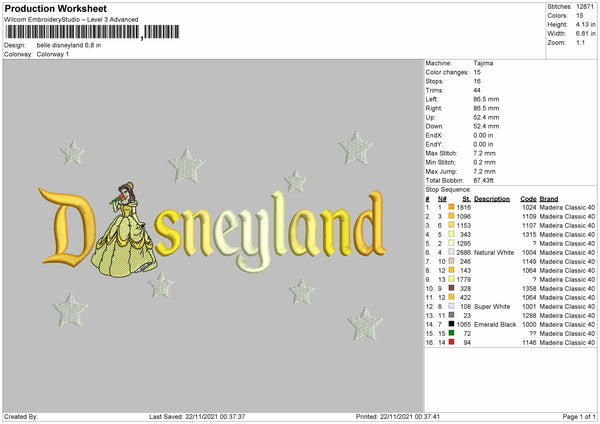
Task: Click the 'Code' column header
Action: pos(528,199)
